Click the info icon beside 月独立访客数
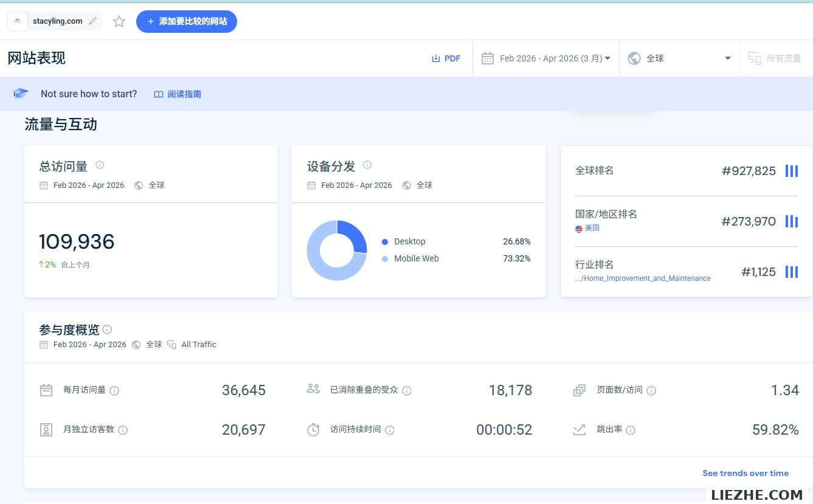Viewport: 813px width, 504px height. pos(123,430)
